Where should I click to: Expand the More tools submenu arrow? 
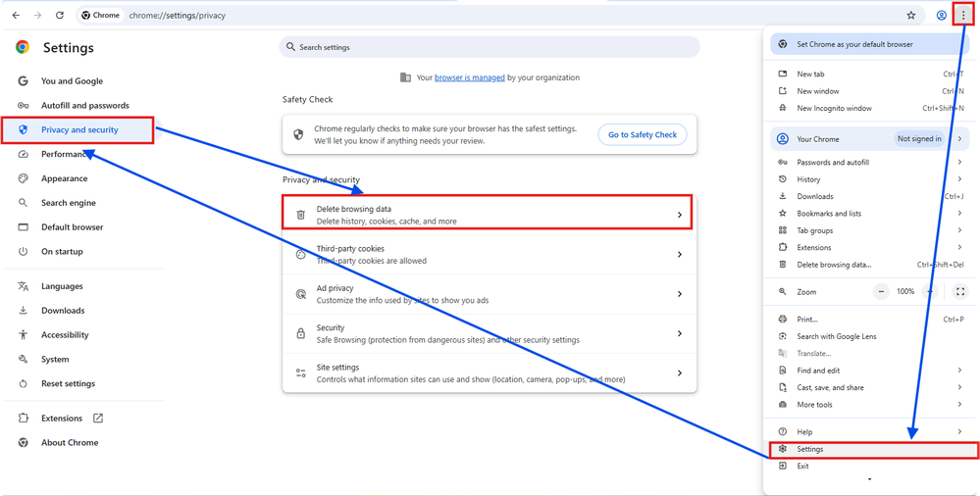(959, 405)
